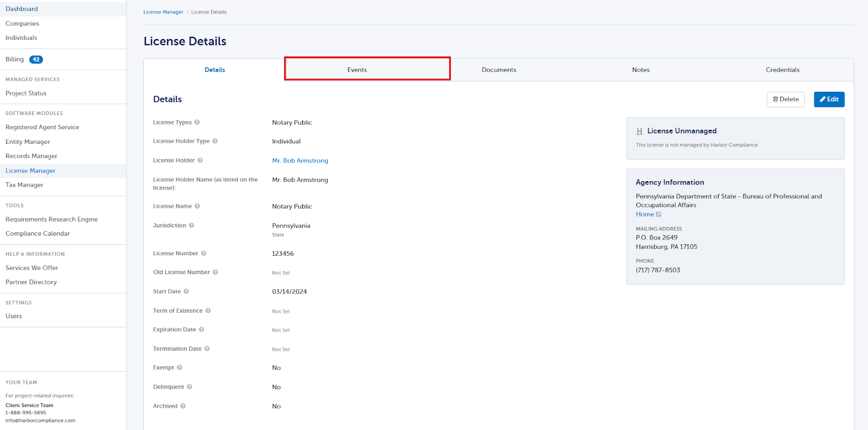Image resolution: width=868 pixels, height=430 pixels.
Task: Click the Expiration Date help icon
Action: click(201, 330)
